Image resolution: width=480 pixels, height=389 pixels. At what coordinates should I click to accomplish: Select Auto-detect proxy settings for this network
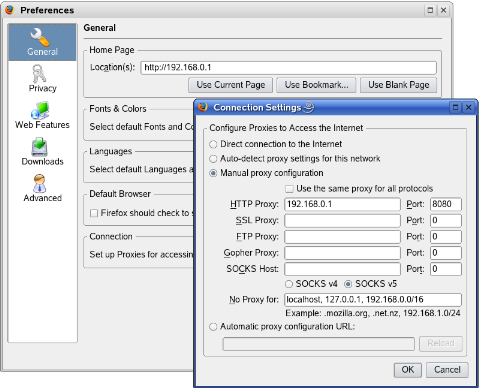[213, 159]
